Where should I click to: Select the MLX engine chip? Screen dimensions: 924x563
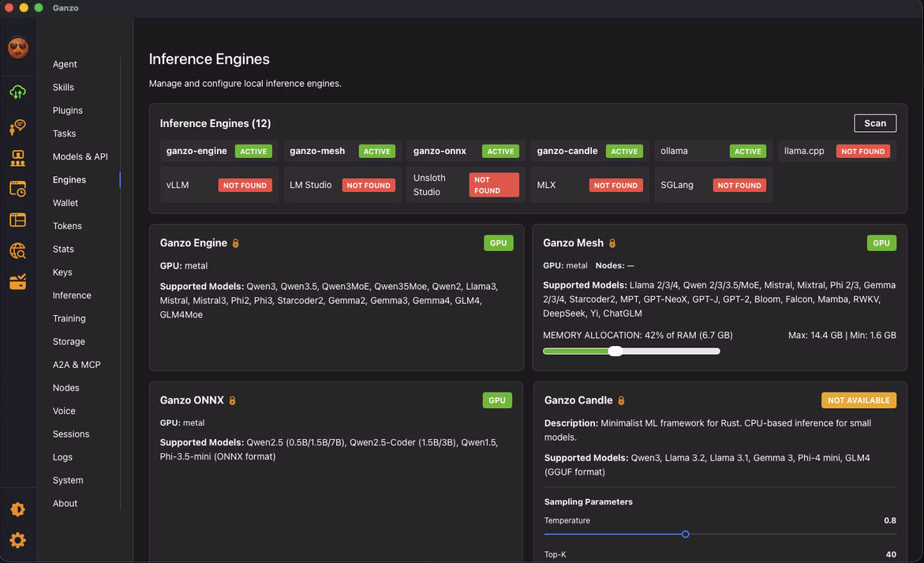click(x=590, y=185)
